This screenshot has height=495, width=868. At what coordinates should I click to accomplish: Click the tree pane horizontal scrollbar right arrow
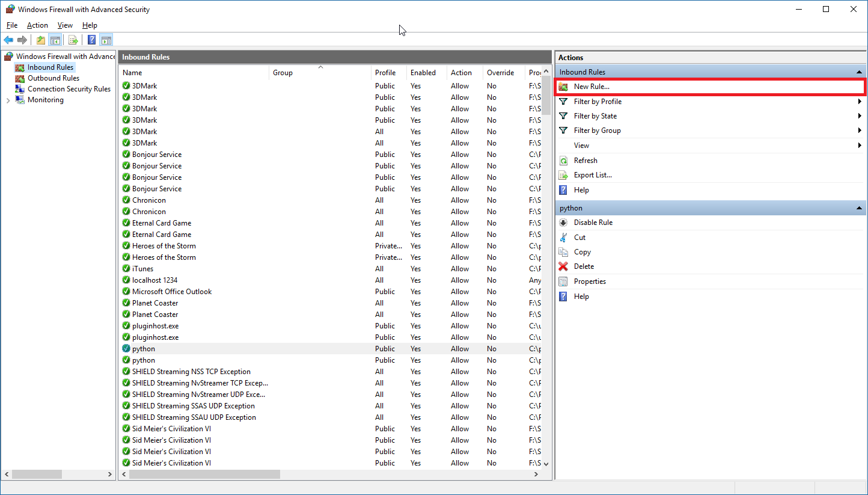110,475
